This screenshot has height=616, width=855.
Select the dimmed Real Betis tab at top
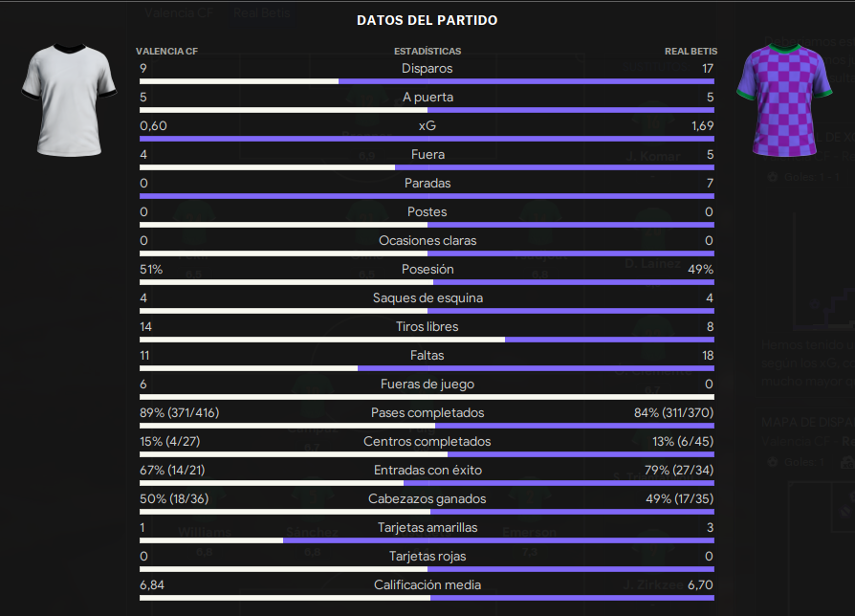[x=262, y=12]
